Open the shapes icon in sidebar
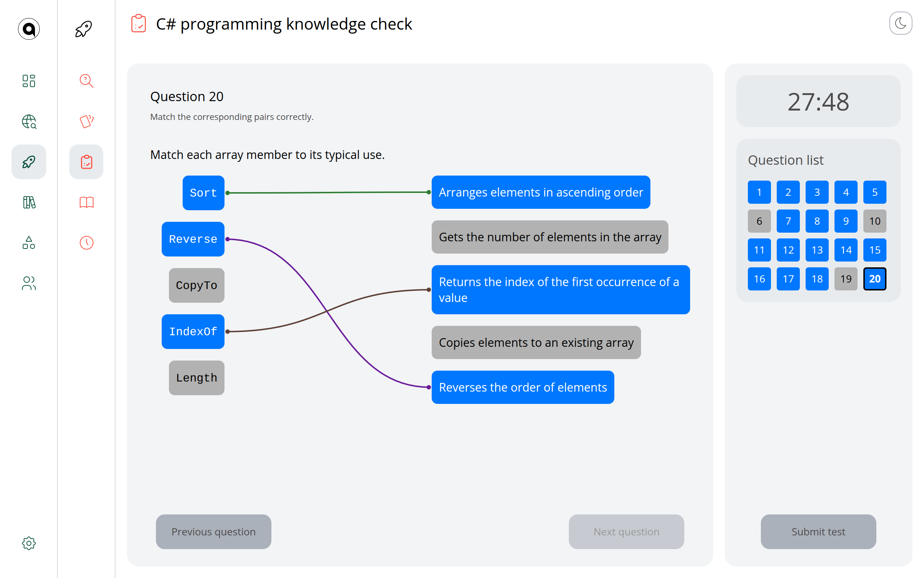The width and height of the screenshot is (924, 578). tap(29, 243)
